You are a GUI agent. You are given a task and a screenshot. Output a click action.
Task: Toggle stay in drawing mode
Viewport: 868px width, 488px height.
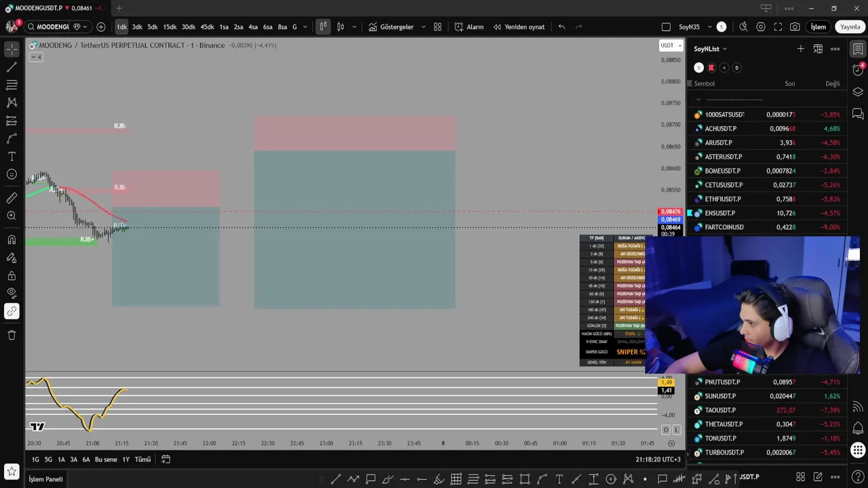point(12,258)
